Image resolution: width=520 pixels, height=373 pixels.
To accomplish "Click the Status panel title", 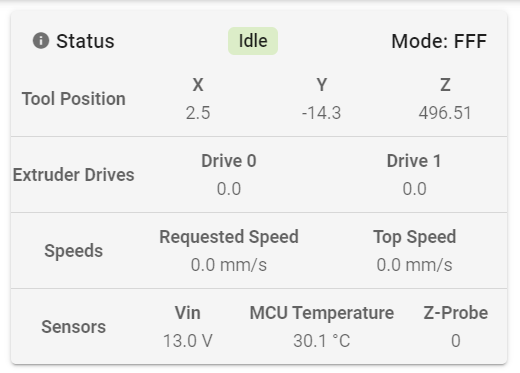I will (x=85, y=41).
